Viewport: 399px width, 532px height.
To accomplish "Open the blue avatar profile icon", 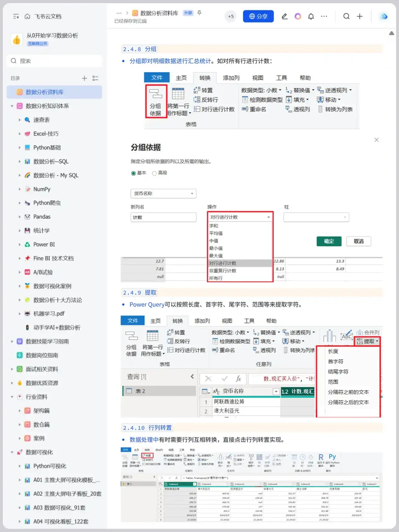I will coord(384,16).
